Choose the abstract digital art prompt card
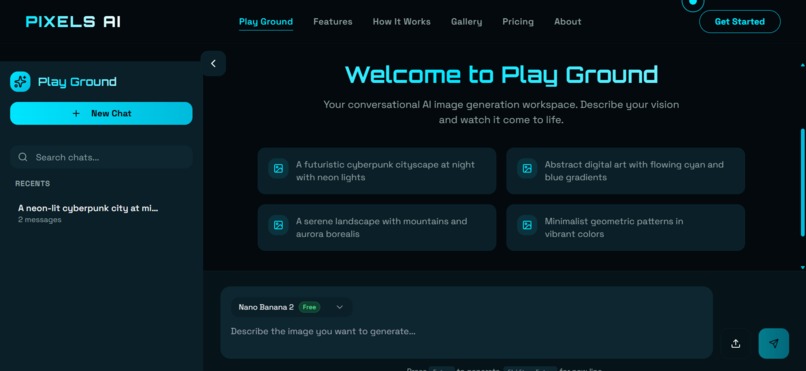This screenshot has height=371, width=806. coord(626,171)
